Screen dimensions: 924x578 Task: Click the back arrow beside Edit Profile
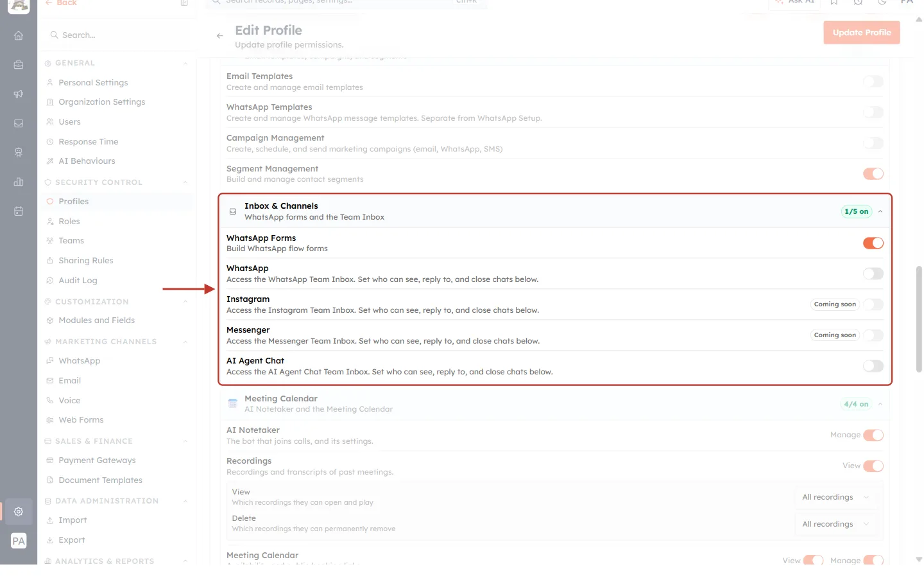pos(219,36)
